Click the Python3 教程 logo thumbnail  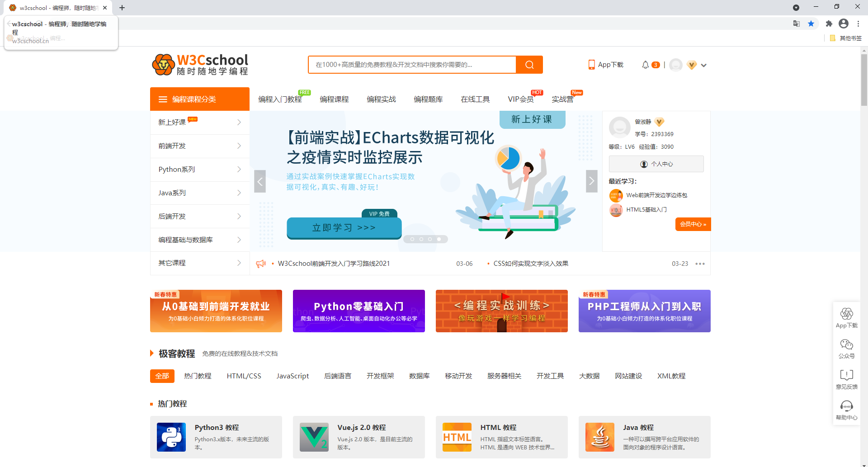(x=171, y=437)
